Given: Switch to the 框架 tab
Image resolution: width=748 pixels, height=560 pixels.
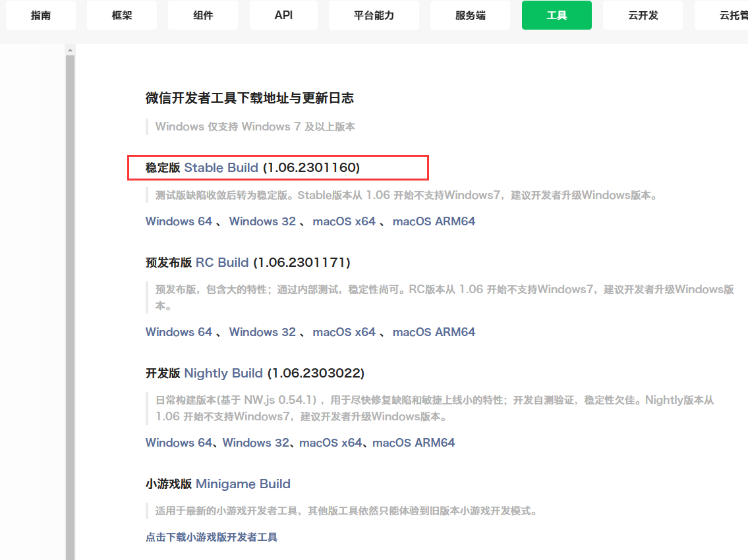Looking at the screenshot, I should 122,15.
